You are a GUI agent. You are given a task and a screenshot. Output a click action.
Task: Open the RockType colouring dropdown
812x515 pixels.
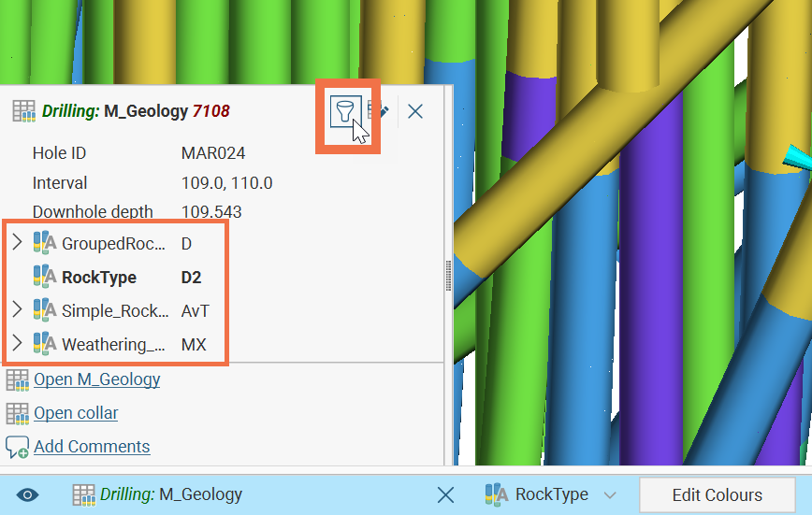pos(610,495)
